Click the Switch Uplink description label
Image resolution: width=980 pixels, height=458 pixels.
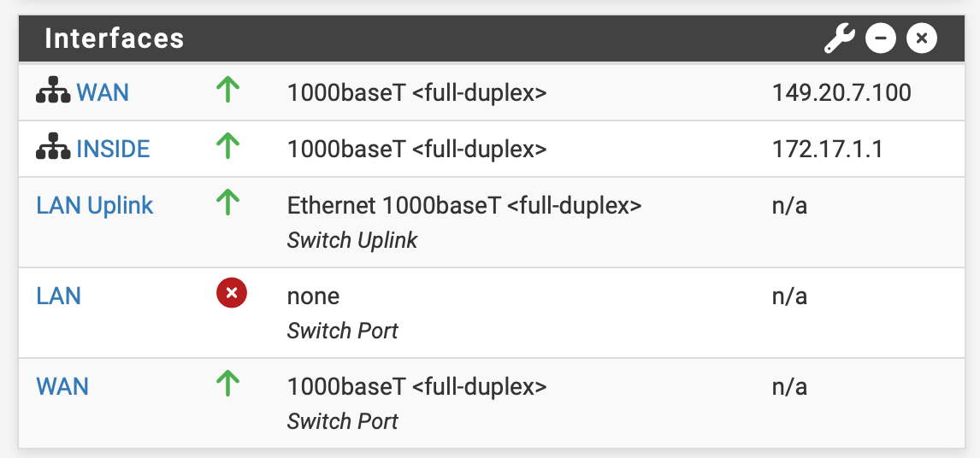352,240
